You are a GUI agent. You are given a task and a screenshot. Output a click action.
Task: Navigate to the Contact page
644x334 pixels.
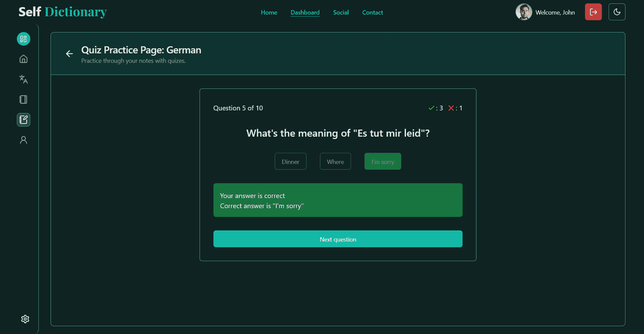[373, 13]
